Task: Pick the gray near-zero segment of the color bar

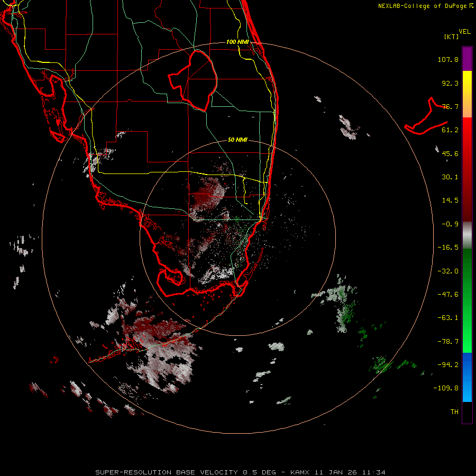Action: coord(467,235)
